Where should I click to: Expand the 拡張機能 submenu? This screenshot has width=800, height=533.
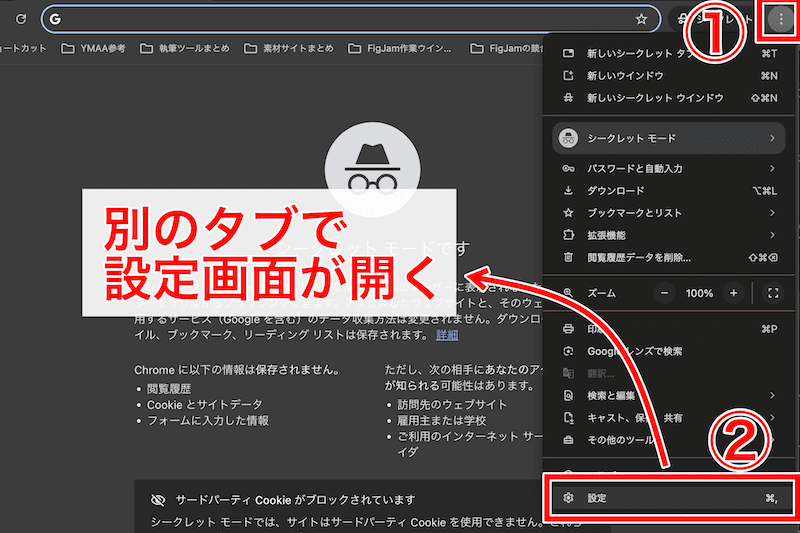pos(772,235)
